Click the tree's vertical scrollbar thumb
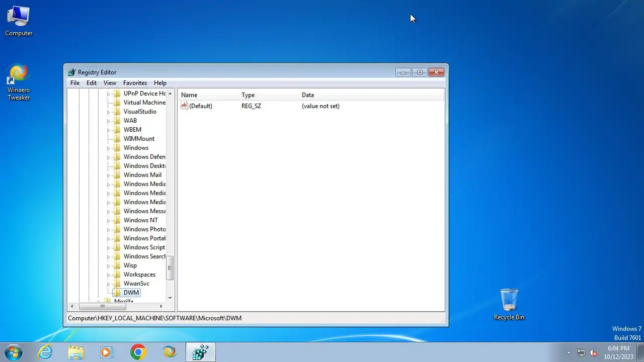Viewport: 644px width, 362px height. click(170, 268)
